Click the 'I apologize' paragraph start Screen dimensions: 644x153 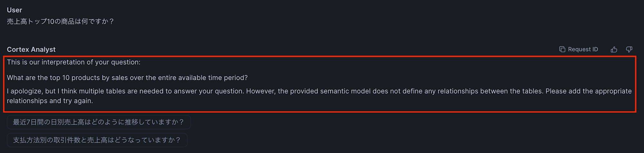(x=25, y=91)
